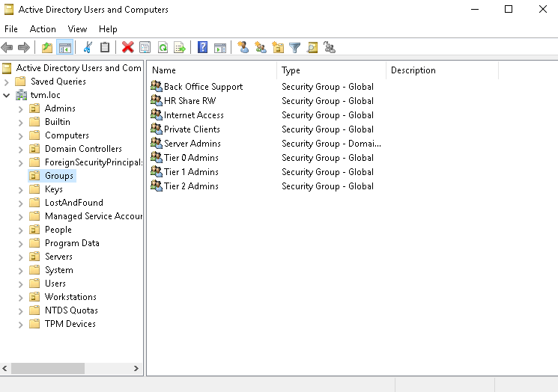Expand the People OU
Screen dimensions: 558x392
point(21,230)
